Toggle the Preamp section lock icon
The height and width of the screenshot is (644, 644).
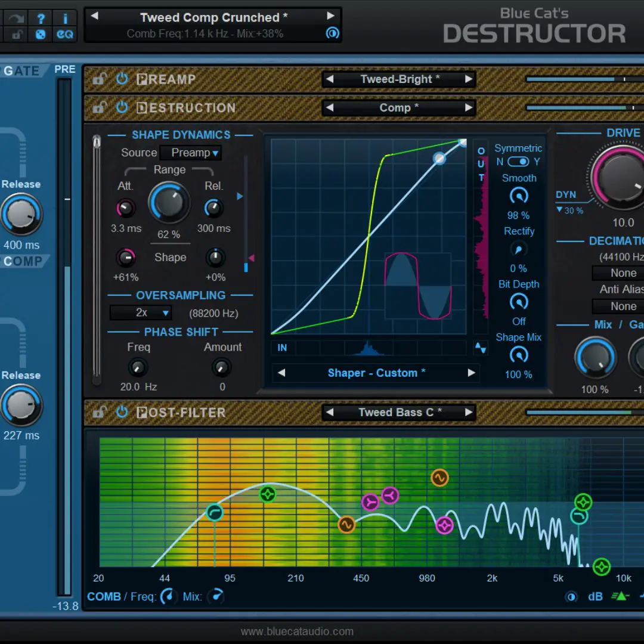[100, 79]
